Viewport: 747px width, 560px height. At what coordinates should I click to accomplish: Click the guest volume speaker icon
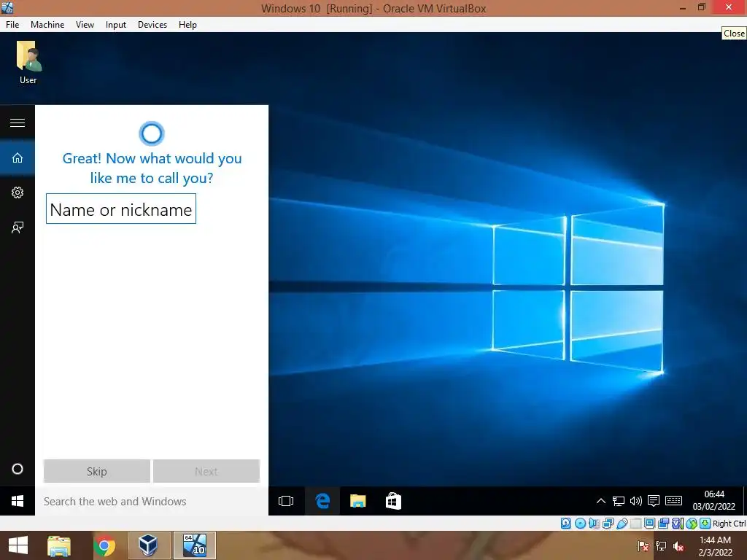tap(636, 501)
